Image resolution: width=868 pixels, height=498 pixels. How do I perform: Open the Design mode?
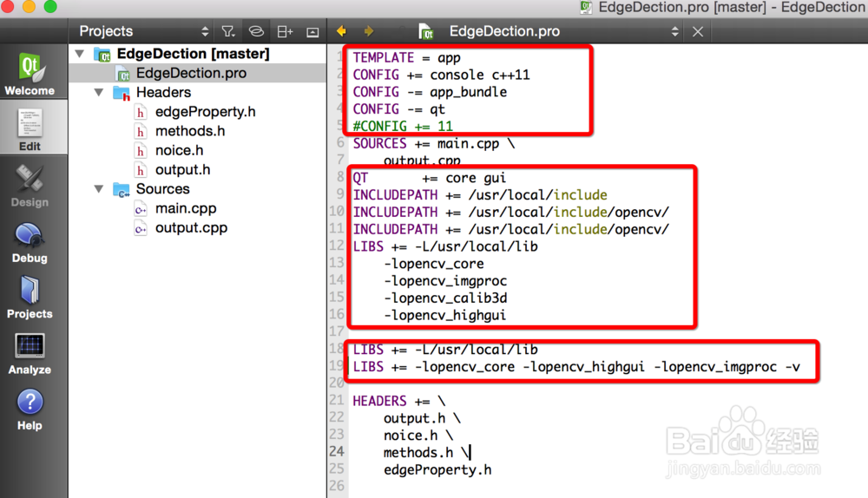point(30,186)
